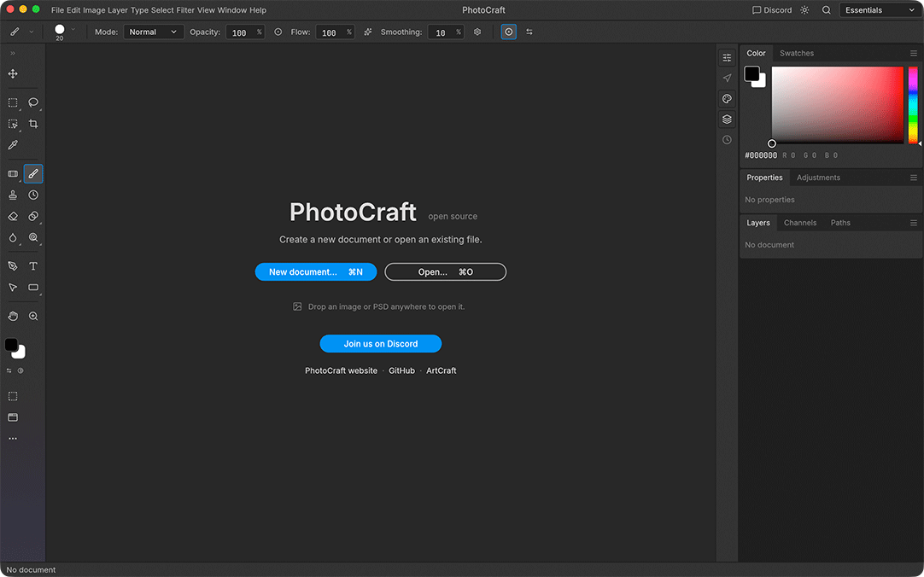Select the Healing bandage tool
924x577 pixels.
click(12, 173)
